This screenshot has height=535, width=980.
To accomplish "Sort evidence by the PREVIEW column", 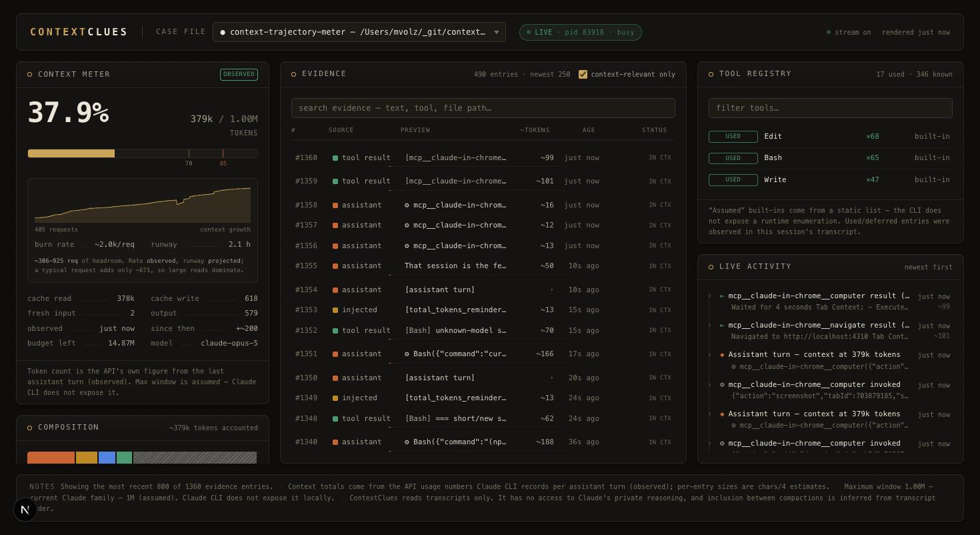I will [x=415, y=130].
